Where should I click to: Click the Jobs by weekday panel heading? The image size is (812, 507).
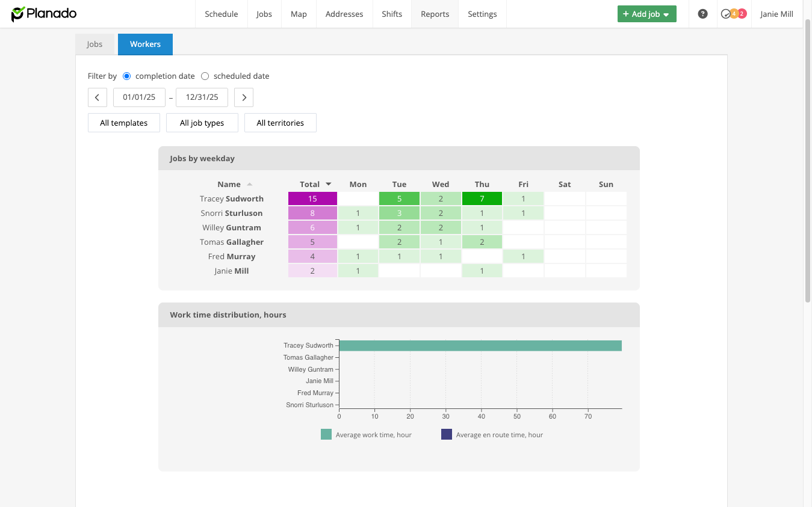tap(202, 159)
